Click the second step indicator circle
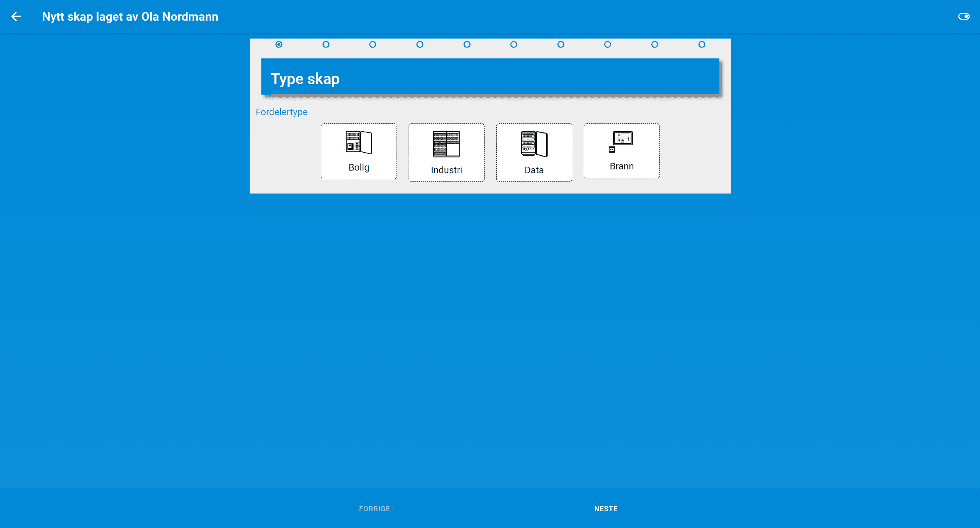Image resolution: width=980 pixels, height=528 pixels. 326,44
